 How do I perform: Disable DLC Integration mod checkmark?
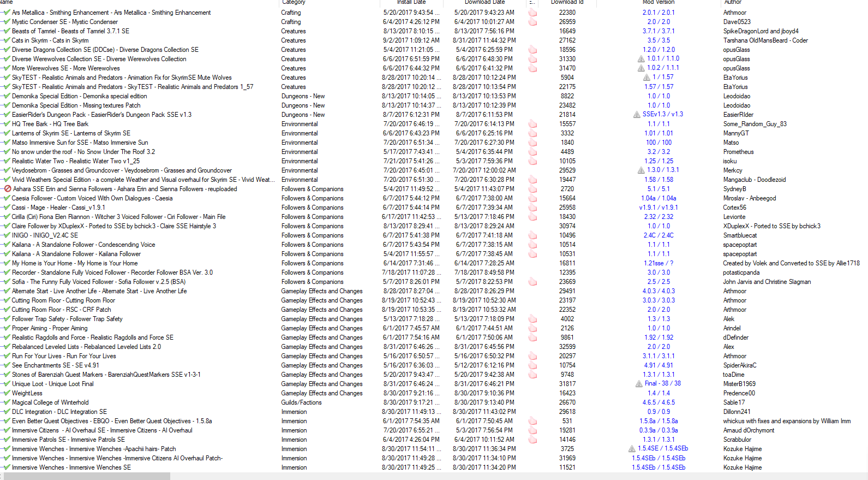click(x=7, y=412)
